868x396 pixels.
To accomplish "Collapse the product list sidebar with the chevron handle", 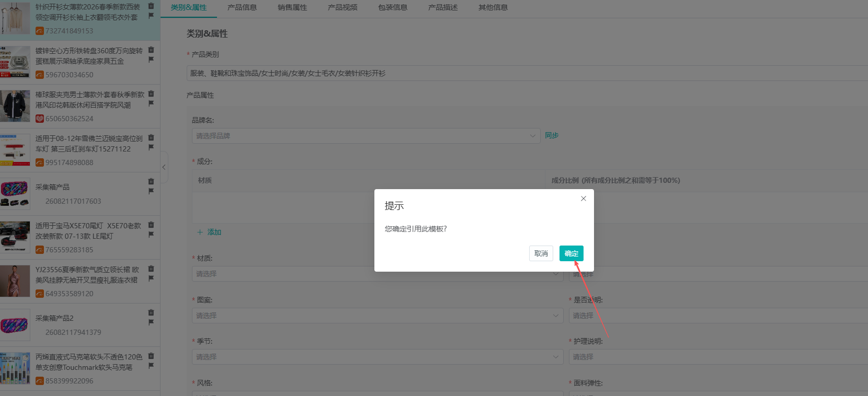I will 164,167.
